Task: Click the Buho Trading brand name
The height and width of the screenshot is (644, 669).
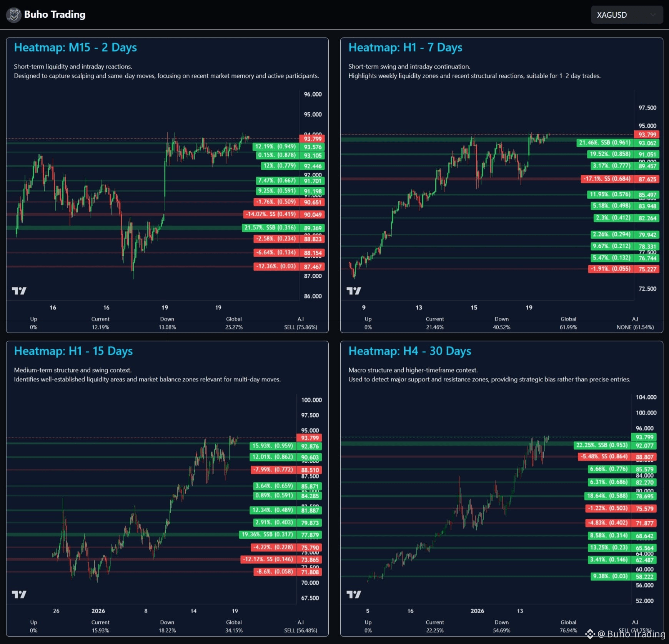Action: click(55, 15)
